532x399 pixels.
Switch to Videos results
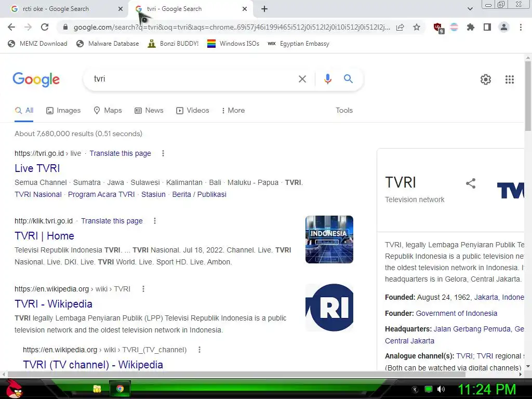coord(192,110)
